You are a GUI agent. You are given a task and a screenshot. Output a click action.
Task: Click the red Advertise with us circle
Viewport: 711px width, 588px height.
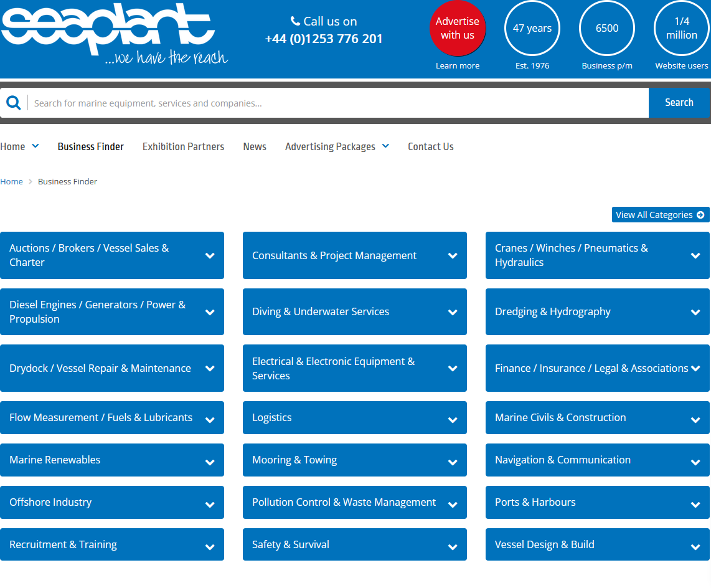458,28
